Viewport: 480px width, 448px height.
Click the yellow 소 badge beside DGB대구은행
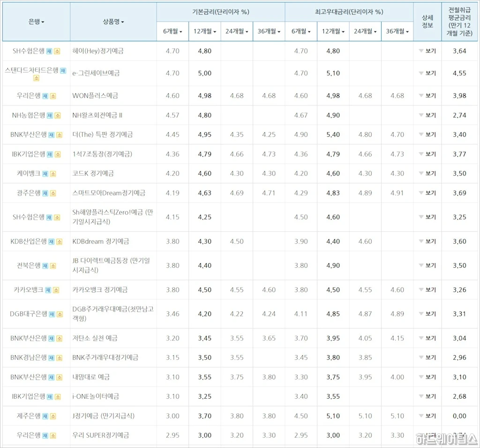(60, 314)
